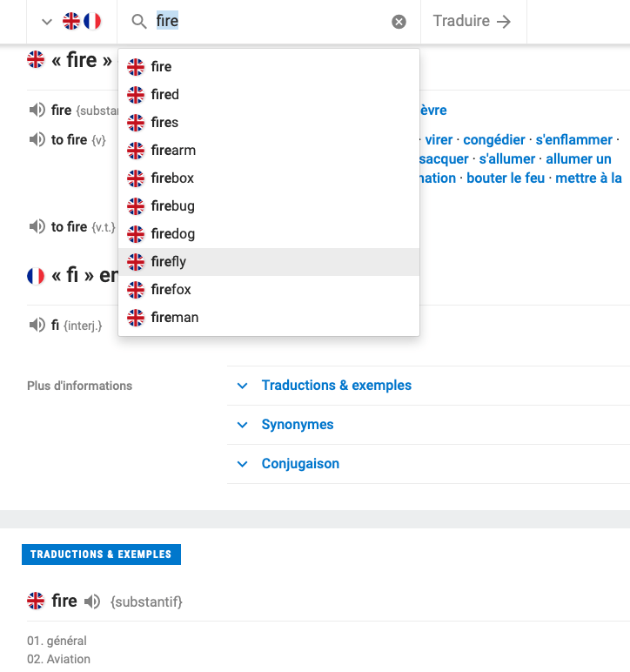Expand the Conjugaison section

[x=300, y=464]
